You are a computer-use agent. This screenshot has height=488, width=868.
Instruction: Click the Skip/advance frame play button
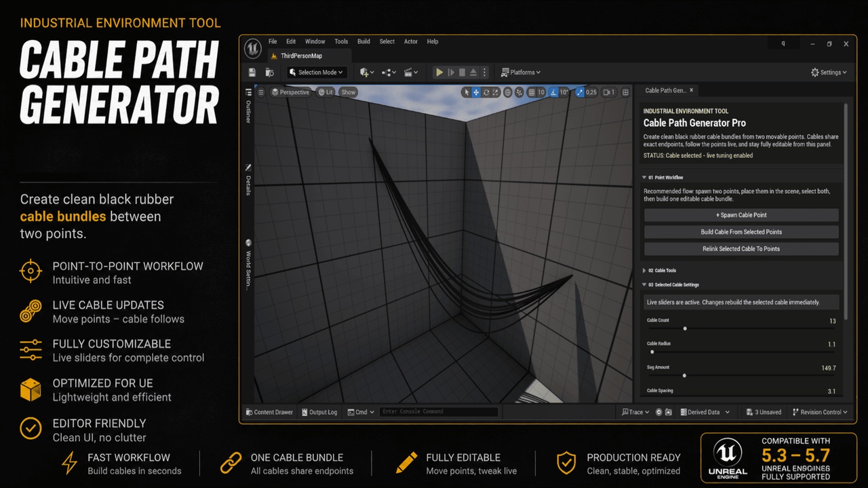[451, 73]
